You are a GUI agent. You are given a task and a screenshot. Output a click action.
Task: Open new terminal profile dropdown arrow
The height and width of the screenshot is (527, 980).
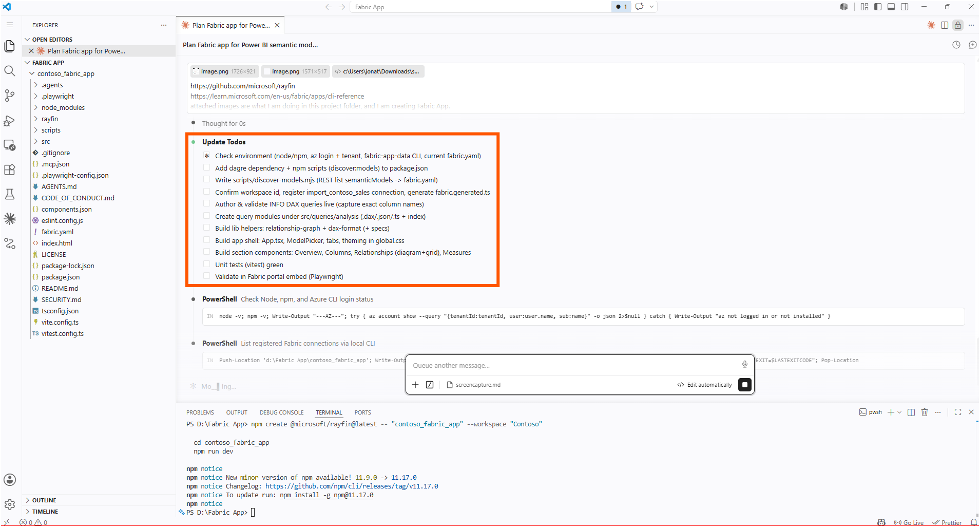[899, 412]
